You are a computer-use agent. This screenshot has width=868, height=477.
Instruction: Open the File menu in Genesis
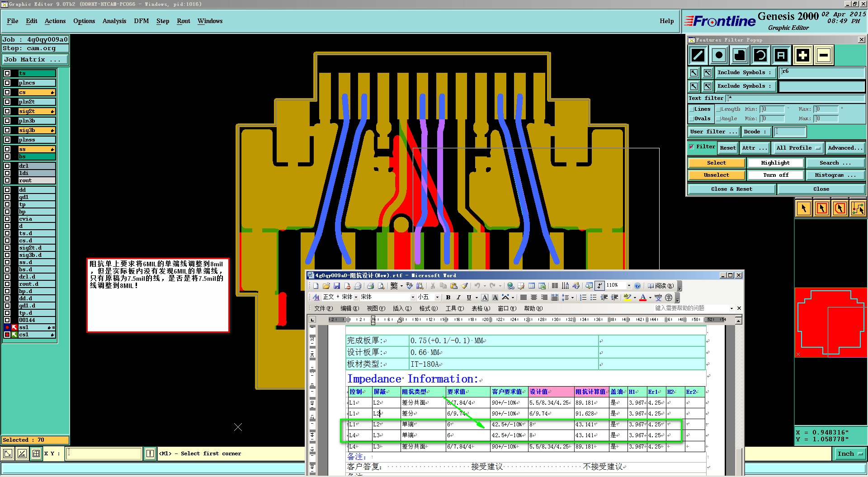[x=13, y=21]
